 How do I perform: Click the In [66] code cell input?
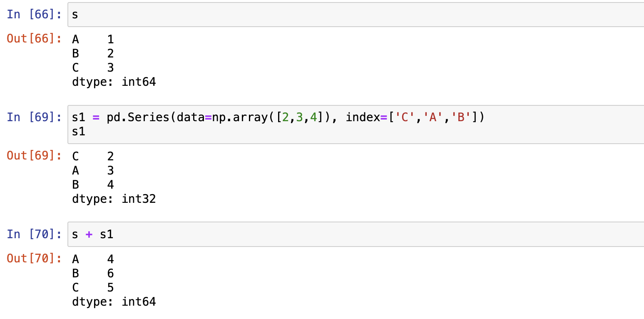tap(356, 15)
